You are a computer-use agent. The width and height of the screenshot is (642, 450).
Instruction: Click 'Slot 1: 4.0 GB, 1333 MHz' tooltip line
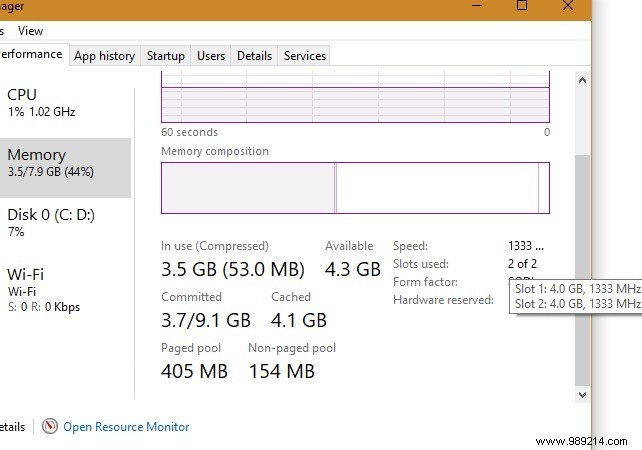(x=578, y=289)
